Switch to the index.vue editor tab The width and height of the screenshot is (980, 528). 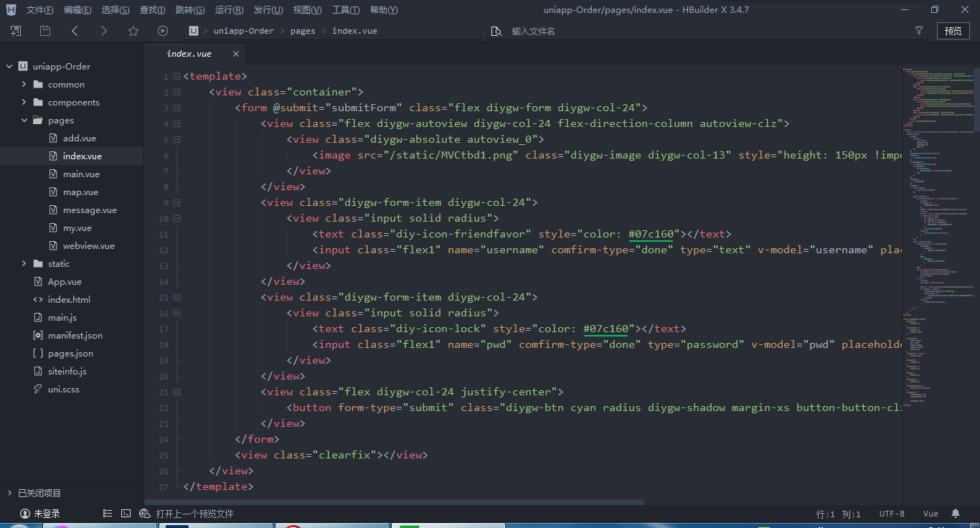click(189, 53)
